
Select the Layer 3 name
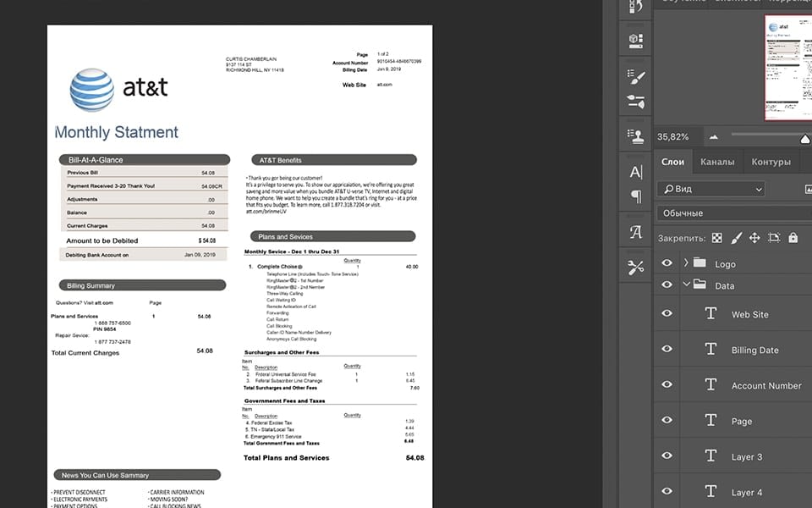(x=747, y=456)
